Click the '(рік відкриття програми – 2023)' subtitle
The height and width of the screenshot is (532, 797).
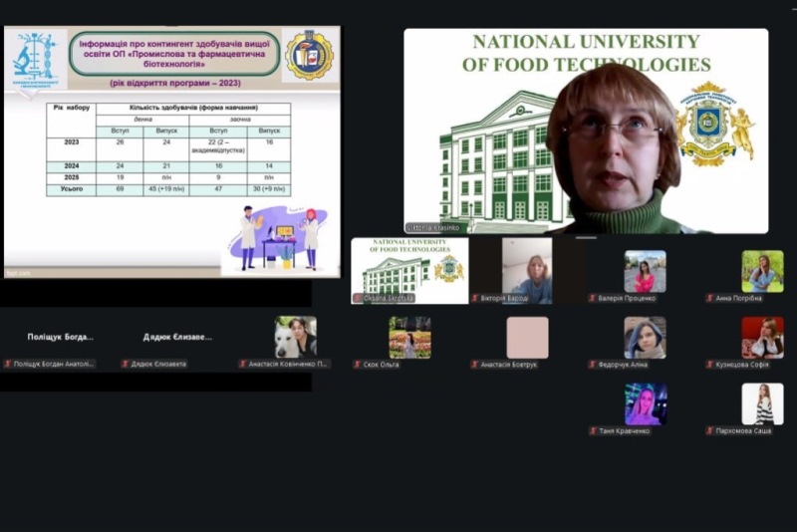point(175,83)
